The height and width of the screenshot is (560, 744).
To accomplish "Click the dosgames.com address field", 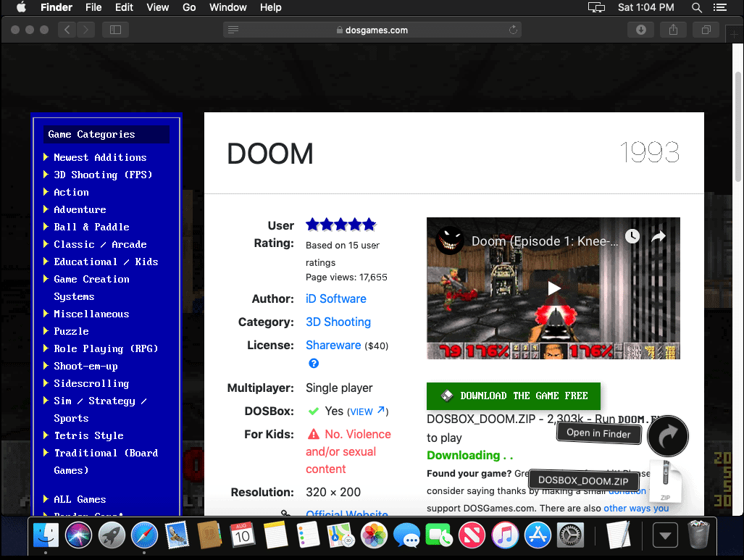I will (x=372, y=30).
